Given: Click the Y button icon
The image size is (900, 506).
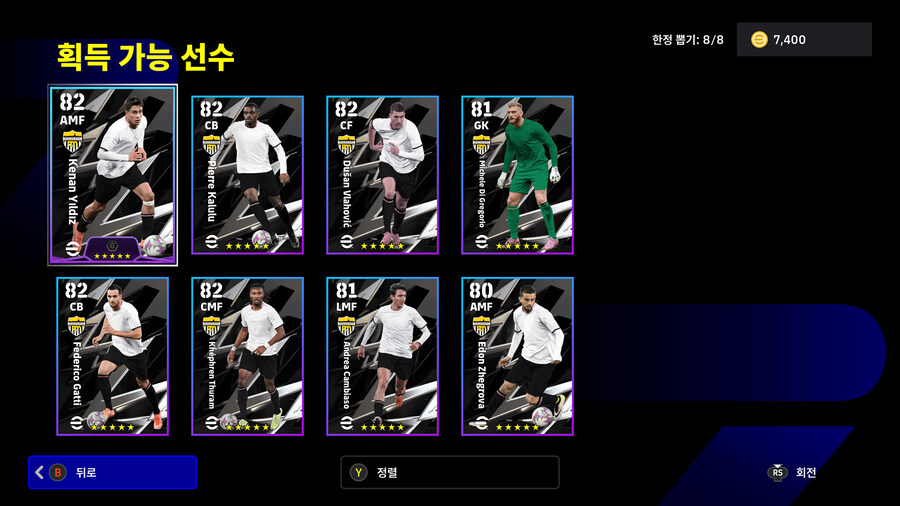Looking at the screenshot, I should [x=359, y=472].
